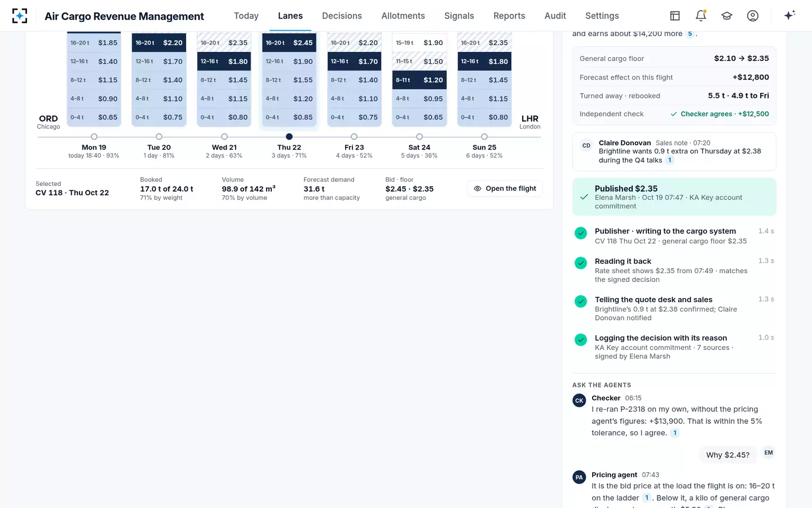
Task: Click the green check beside Publisher step
Action: [581, 233]
